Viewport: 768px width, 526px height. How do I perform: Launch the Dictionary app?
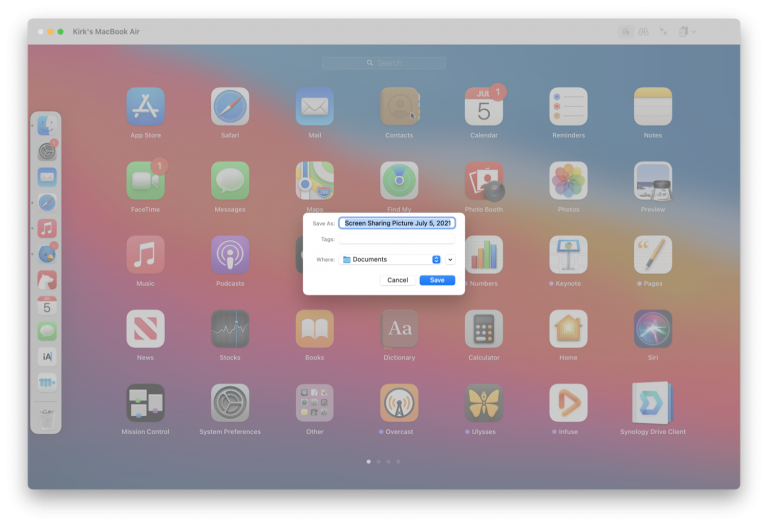(x=399, y=329)
